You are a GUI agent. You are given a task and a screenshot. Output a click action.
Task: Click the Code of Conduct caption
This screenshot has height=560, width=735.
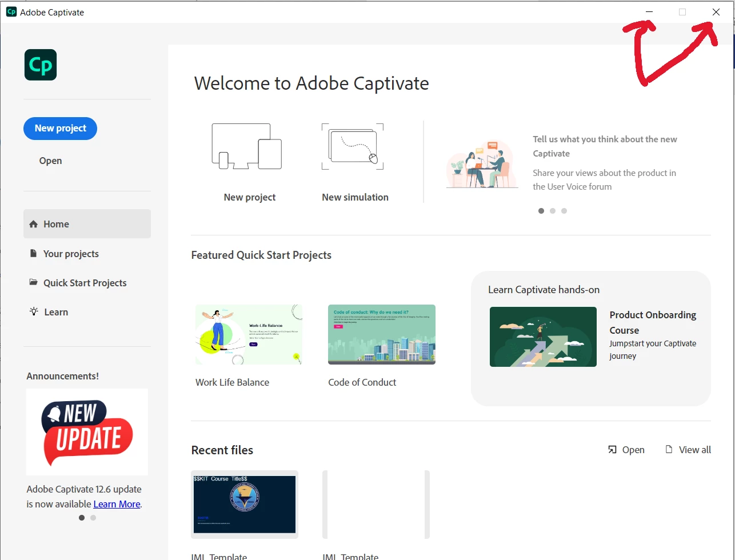362,382
